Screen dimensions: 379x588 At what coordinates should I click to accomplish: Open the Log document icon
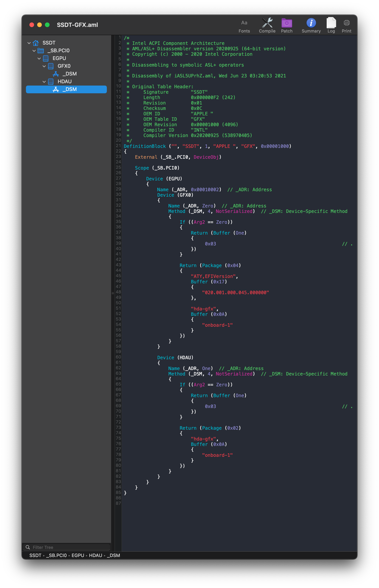(331, 23)
